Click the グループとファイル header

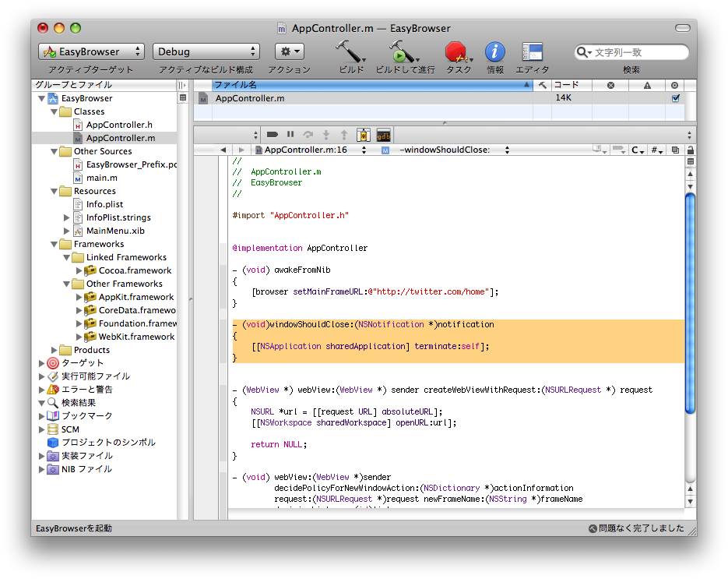(105, 85)
